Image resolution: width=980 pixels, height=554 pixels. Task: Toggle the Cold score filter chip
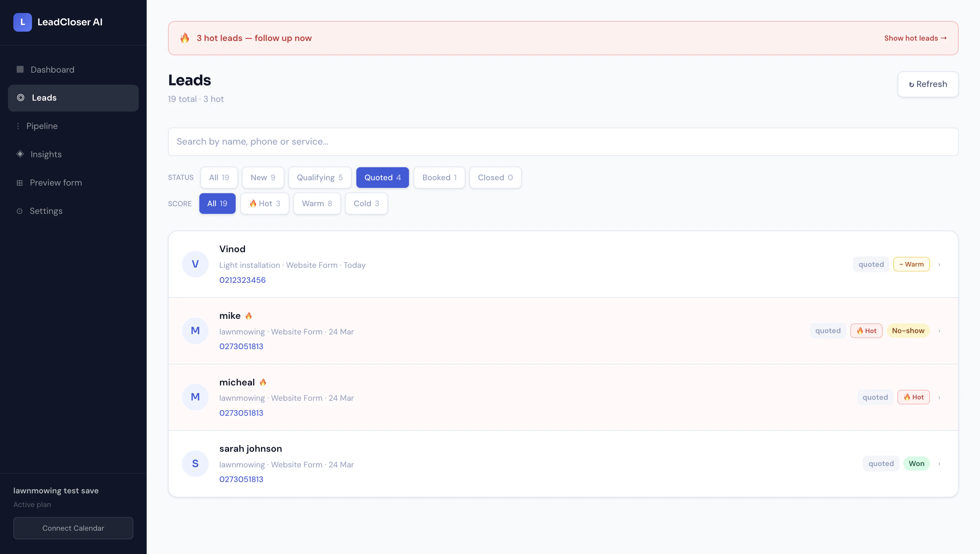pos(366,204)
